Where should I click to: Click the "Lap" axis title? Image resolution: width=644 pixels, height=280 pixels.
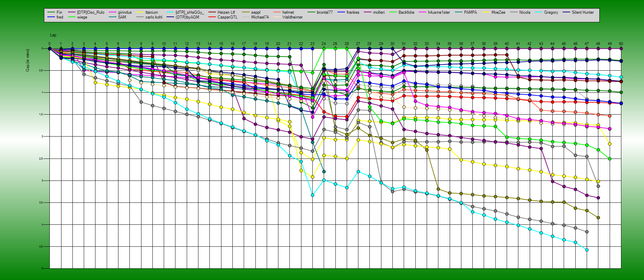pyautogui.click(x=53, y=35)
